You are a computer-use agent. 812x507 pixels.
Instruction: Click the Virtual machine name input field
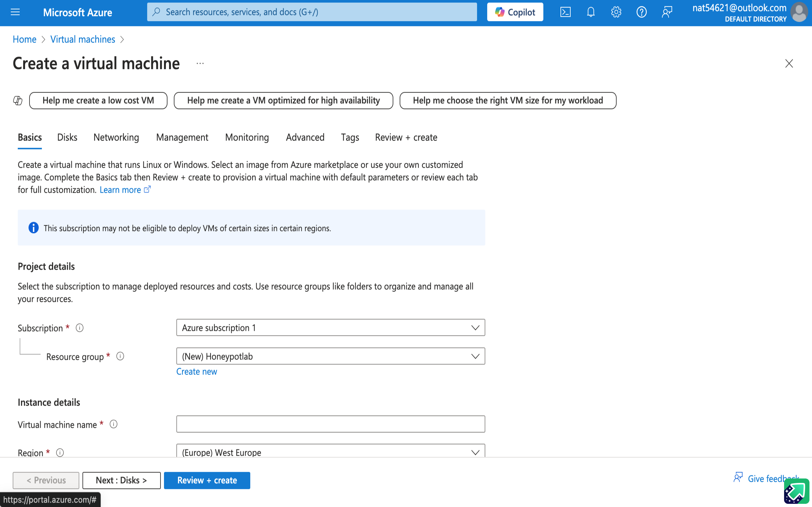pos(331,424)
